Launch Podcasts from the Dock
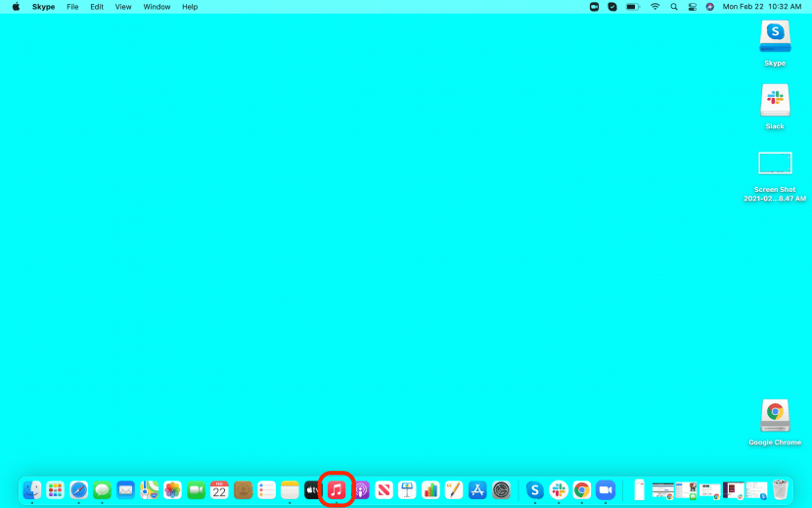Screen dimensions: 812x508 (361, 489)
